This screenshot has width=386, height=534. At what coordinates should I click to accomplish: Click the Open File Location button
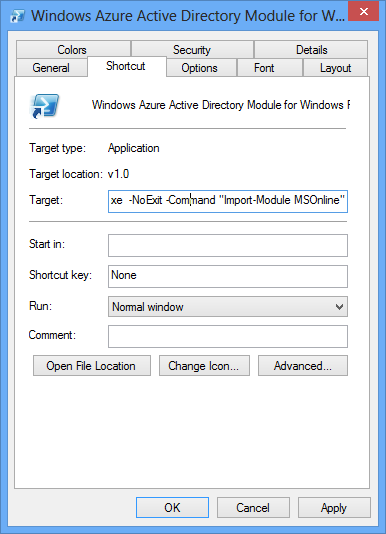click(x=92, y=366)
